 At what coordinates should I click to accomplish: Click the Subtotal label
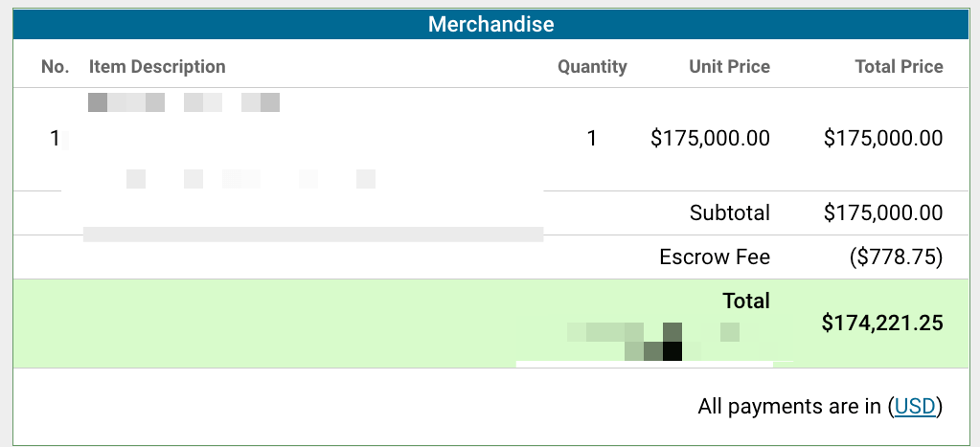point(729,213)
